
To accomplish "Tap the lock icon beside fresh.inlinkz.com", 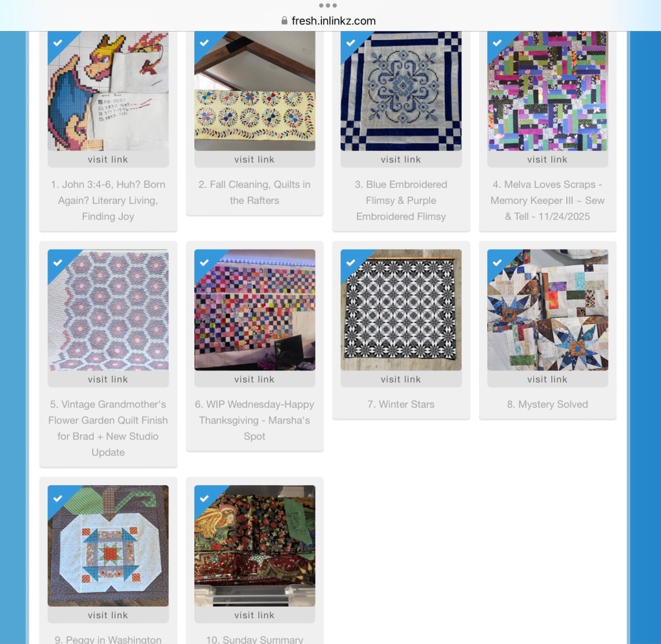I will click(x=284, y=21).
